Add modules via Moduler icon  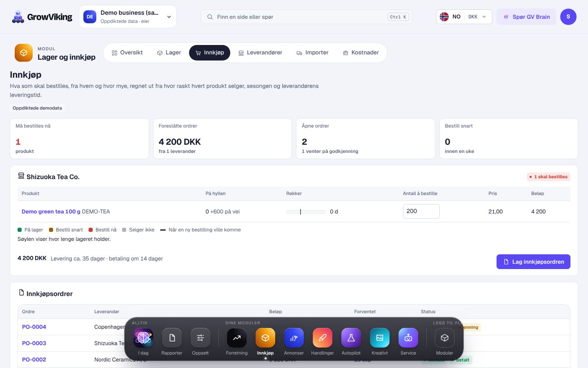tap(445, 338)
